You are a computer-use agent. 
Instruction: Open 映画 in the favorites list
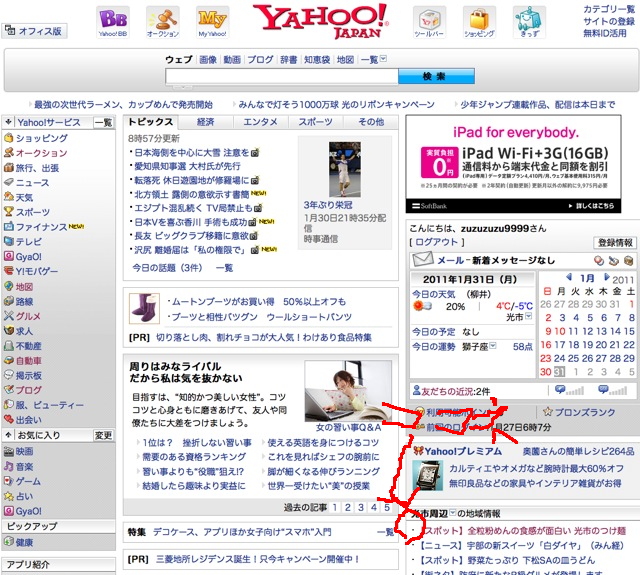tap(24, 451)
